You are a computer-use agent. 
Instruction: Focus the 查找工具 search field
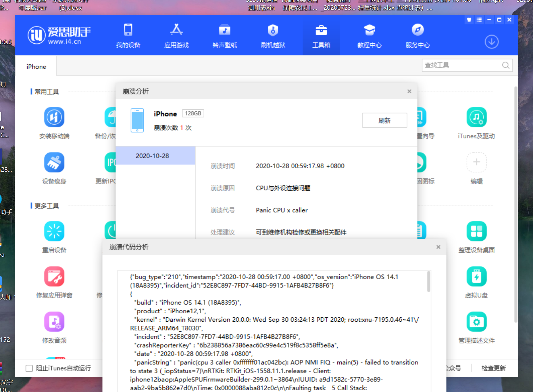(462, 65)
